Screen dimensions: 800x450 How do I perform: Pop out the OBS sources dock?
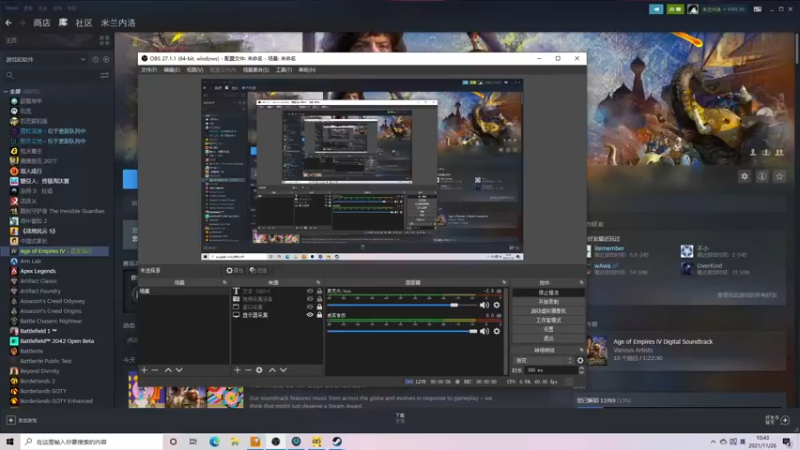(x=318, y=282)
